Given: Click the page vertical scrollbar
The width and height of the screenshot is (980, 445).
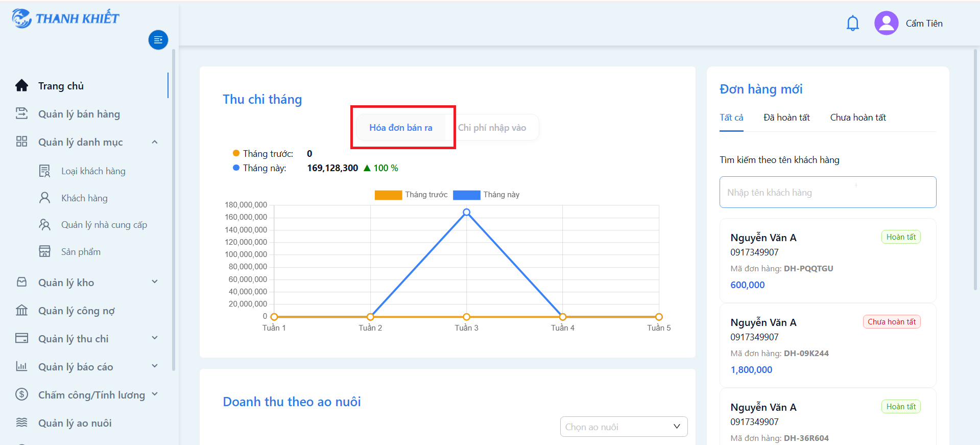Looking at the screenshot, I should tap(975, 169).
